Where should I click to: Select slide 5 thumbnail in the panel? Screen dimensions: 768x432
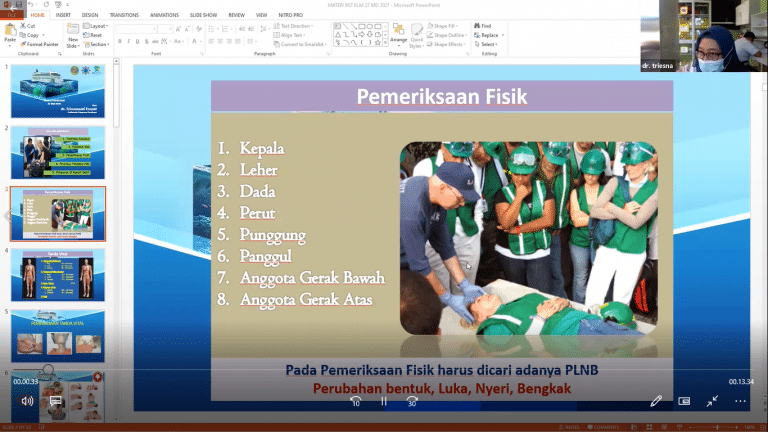[58, 336]
